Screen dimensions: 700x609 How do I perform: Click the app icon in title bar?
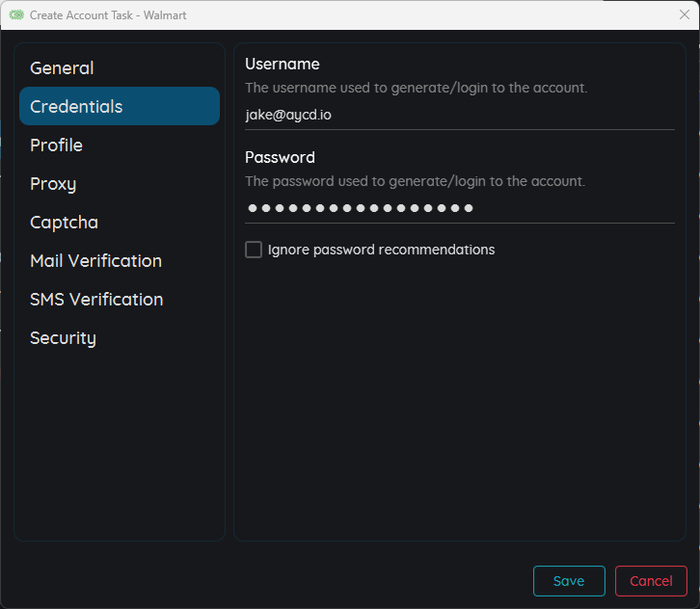click(x=16, y=15)
